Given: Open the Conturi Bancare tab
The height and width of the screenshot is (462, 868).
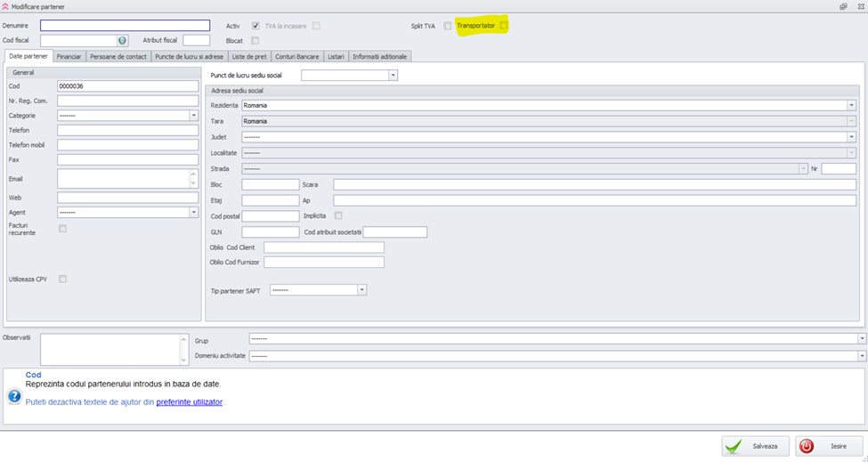Looking at the screenshot, I should 296,57.
